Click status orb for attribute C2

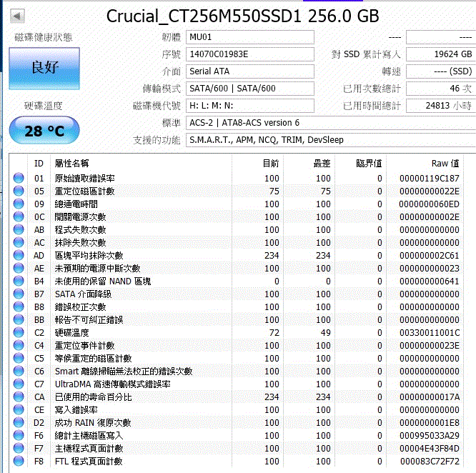click(19, 332)
